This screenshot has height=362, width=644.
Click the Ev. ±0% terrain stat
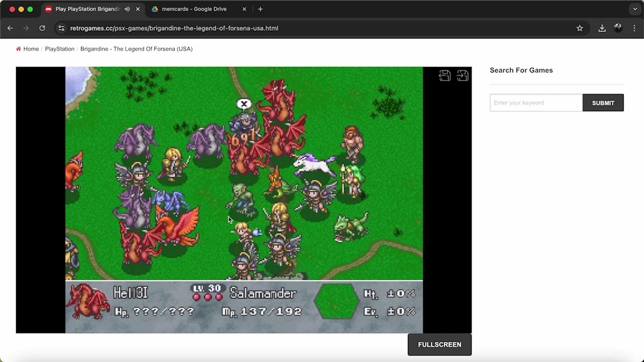pyautogui.click(x=390, y=312)
